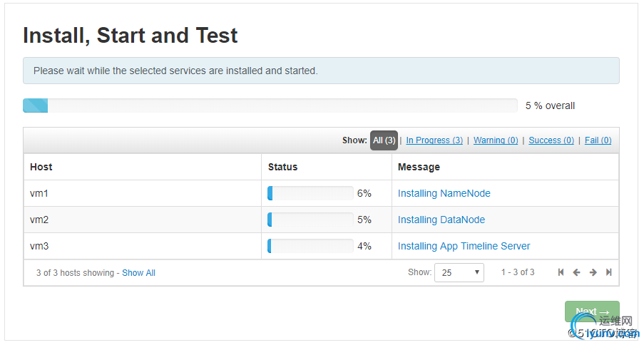The width and height of the screenshot is (644, 345).
Task: Click the Host column header
Action: click(41, 167)
